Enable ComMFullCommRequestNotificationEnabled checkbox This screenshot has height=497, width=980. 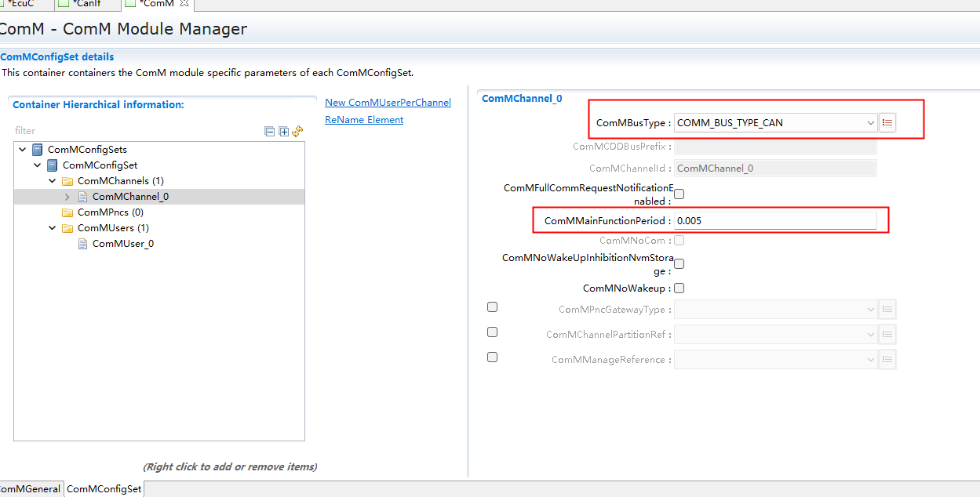[679, 194]
